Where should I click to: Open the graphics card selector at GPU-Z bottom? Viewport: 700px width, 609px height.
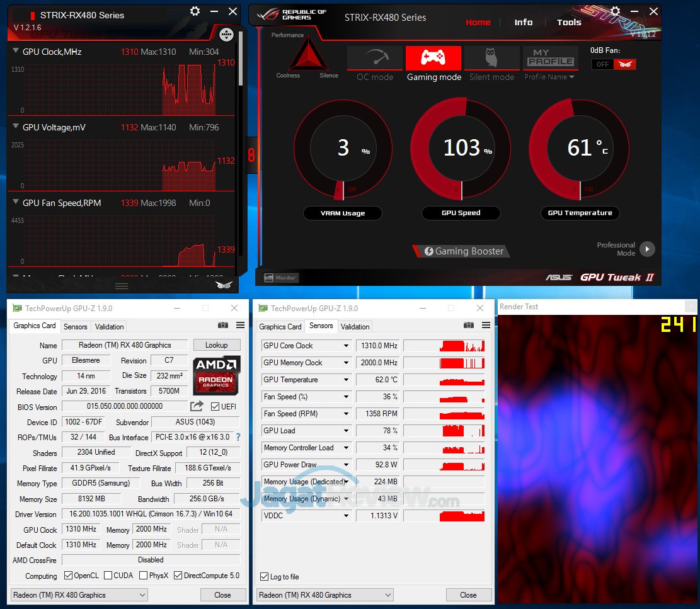click(x=79, y=595)
